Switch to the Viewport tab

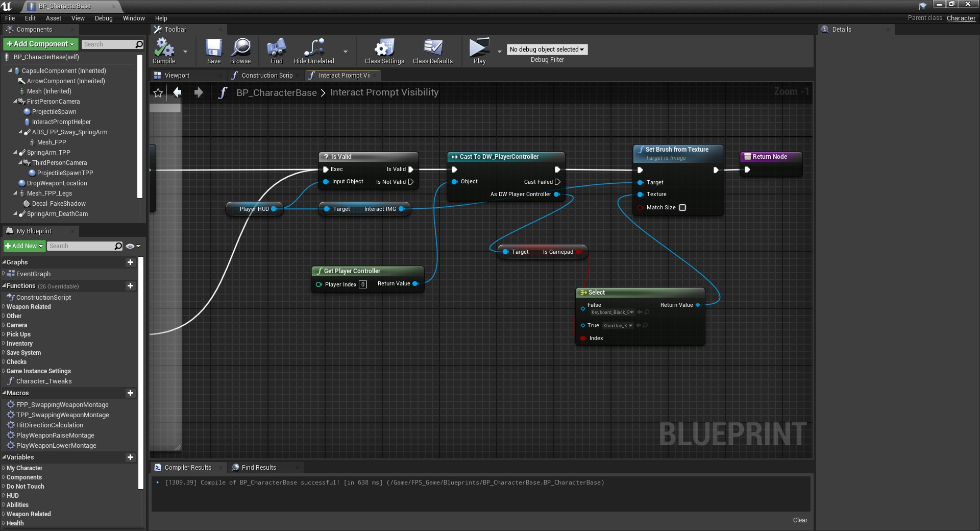click(x=177, y=76)
